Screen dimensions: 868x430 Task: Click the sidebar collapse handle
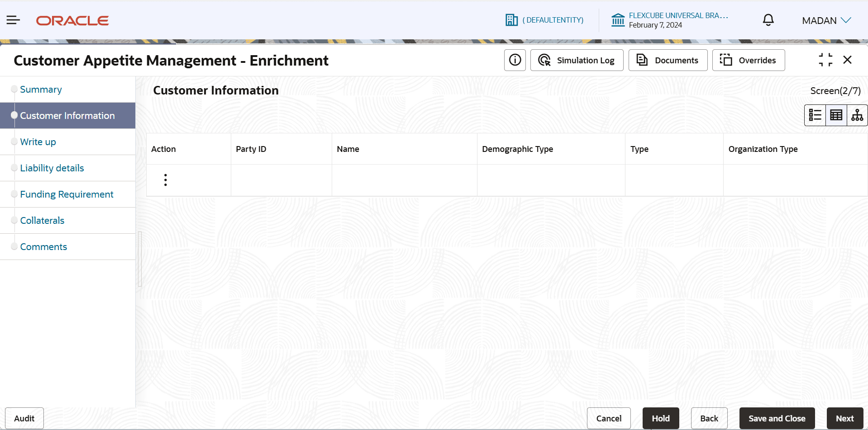(140, 259)
